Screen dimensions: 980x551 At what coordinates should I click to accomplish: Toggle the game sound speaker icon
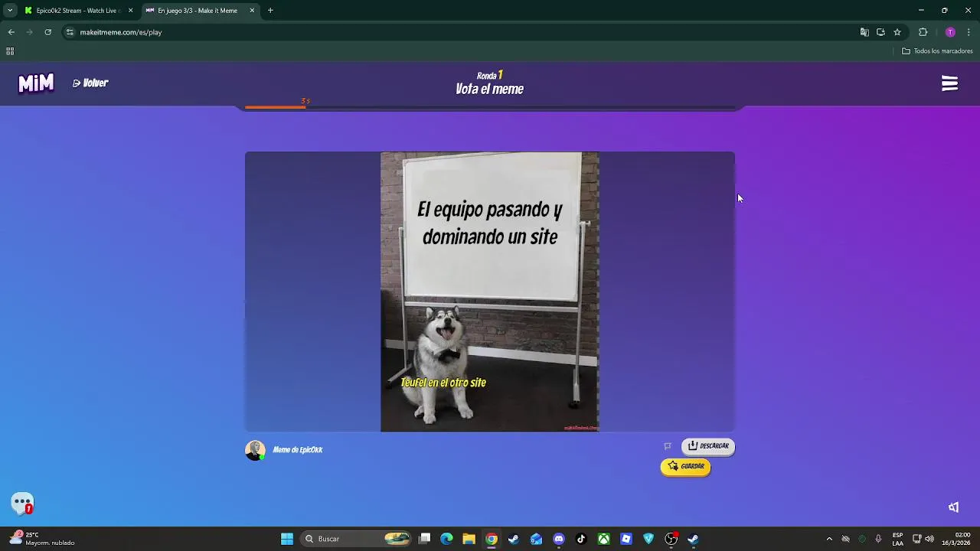(x=953, y=507)
